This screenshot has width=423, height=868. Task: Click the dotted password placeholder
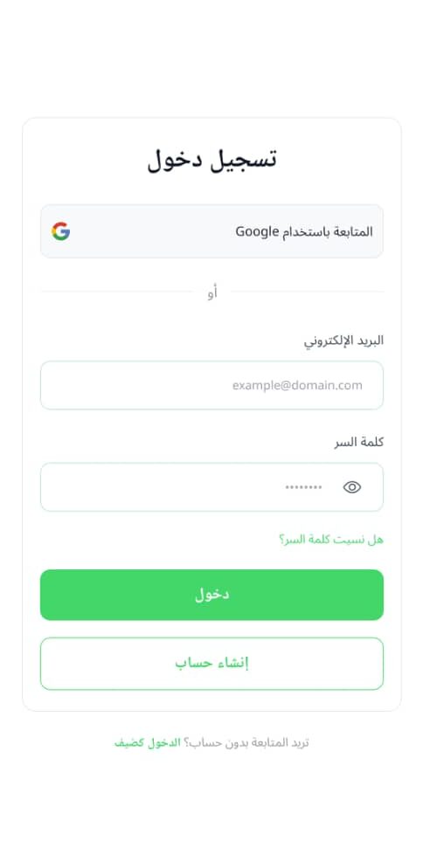point(303,487)
